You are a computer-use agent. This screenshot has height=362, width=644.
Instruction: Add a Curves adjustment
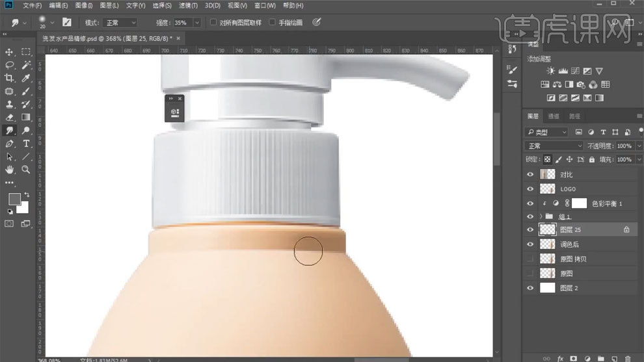click(575, 71)
